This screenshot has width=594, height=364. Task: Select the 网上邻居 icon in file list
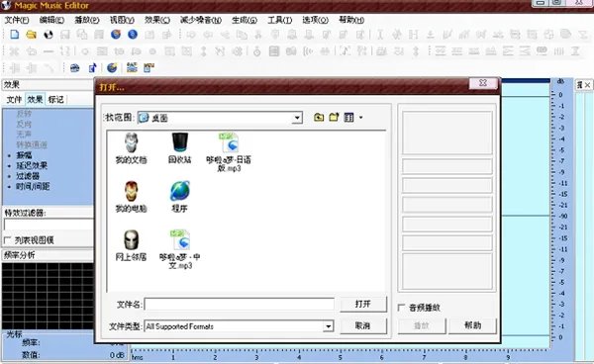tap(131, 245)
